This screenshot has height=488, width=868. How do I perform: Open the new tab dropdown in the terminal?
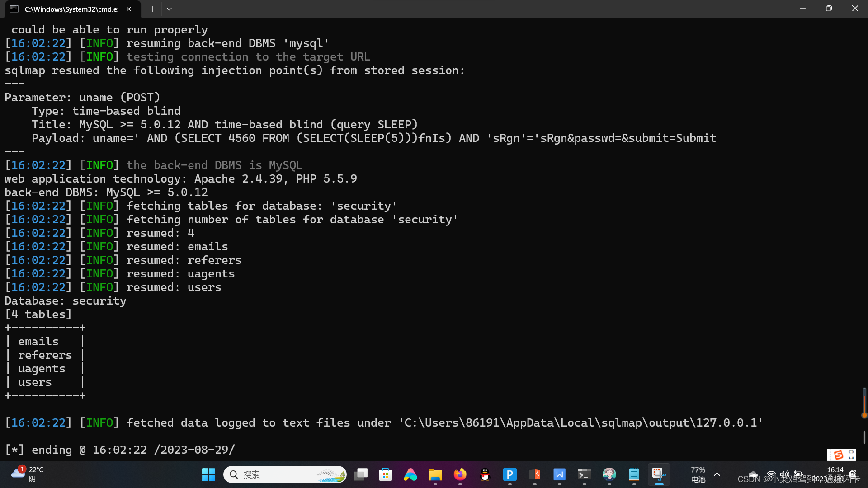point(169,9)
